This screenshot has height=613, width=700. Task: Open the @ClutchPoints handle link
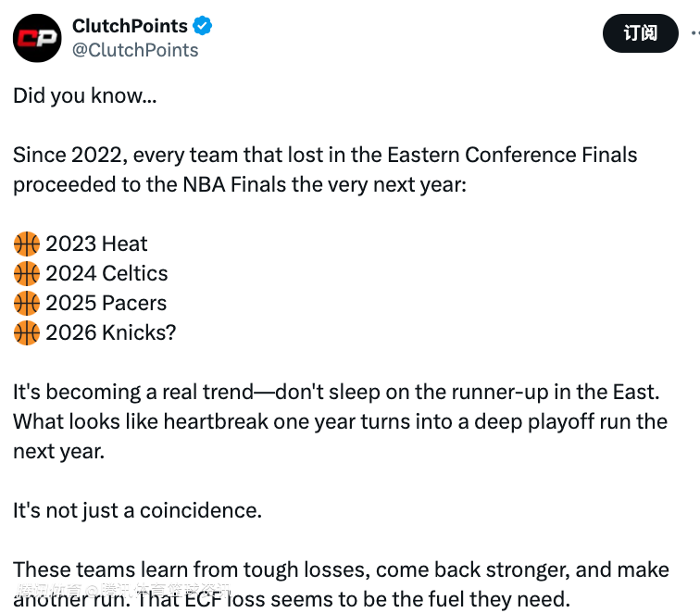135,50
